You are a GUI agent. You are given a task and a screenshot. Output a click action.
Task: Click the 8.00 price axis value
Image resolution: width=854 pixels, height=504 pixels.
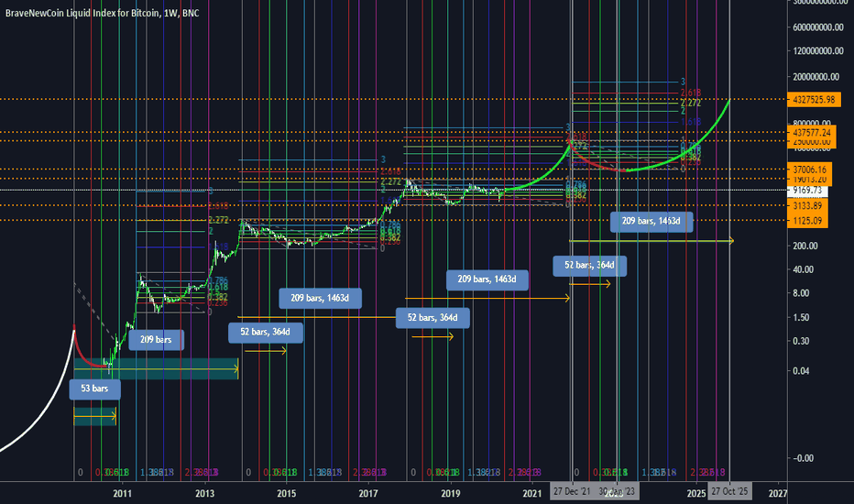pyautogui.click(x=801, y=293)
